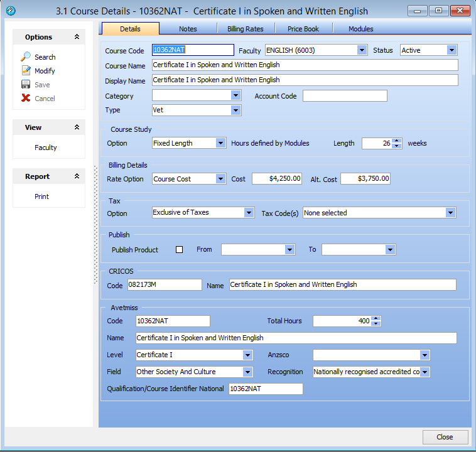Open Faculty from the View panel
476x452 pixels.
tap(45, 148)
